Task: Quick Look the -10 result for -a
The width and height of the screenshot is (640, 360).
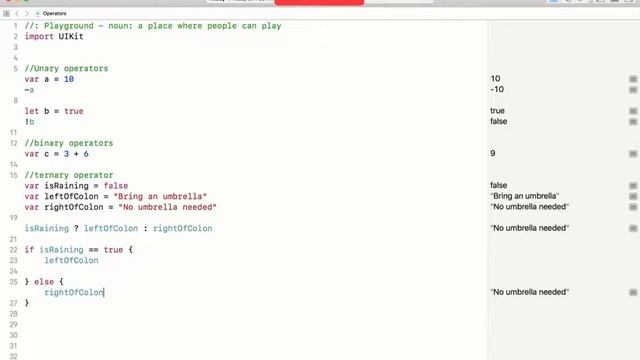Action: coord(633,89)
